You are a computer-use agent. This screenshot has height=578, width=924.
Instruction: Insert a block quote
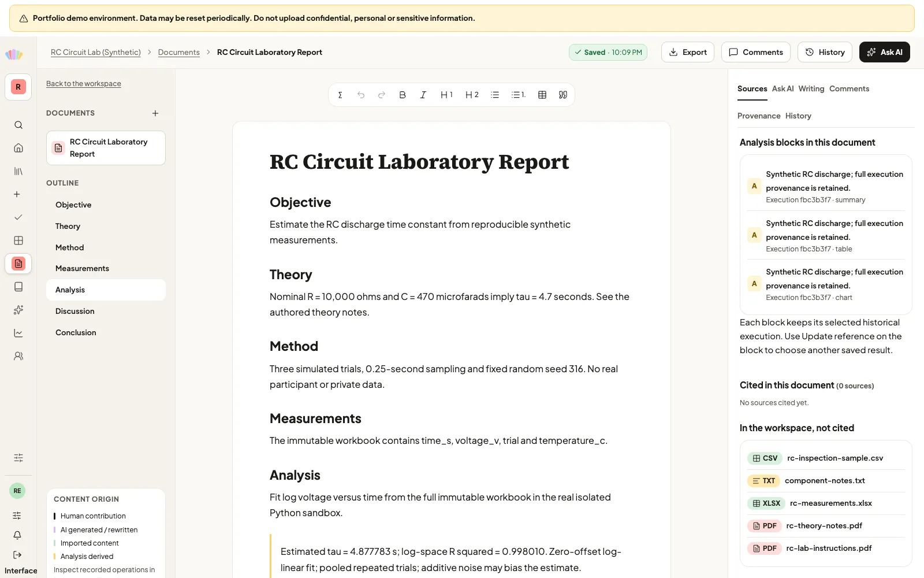point(563,95)
